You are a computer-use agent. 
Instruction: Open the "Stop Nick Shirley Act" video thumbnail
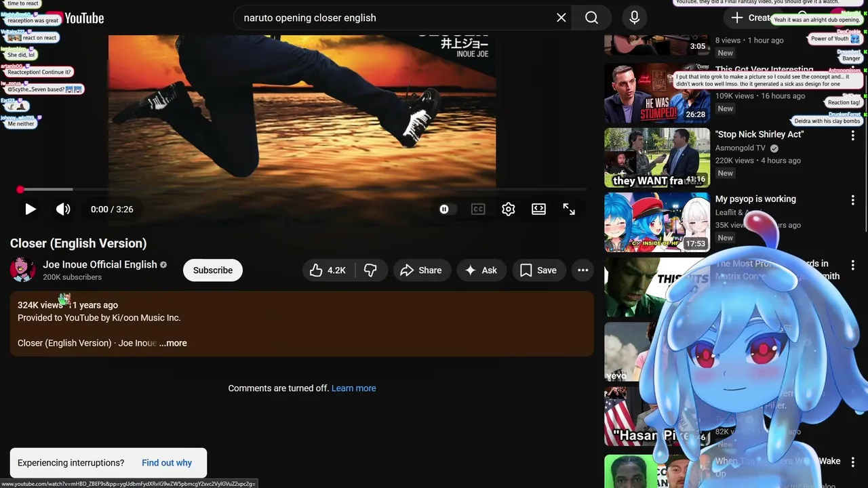tap(657, 157)
